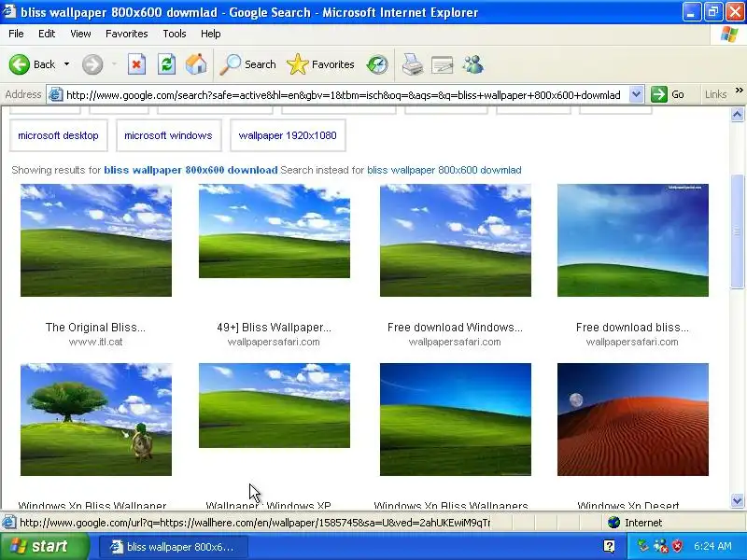The height and width of the screenshot is (560, 747).
Task: Click the corrected 'bliss wallpaper 800x600 download' link
Action: [x=190, y=170]
